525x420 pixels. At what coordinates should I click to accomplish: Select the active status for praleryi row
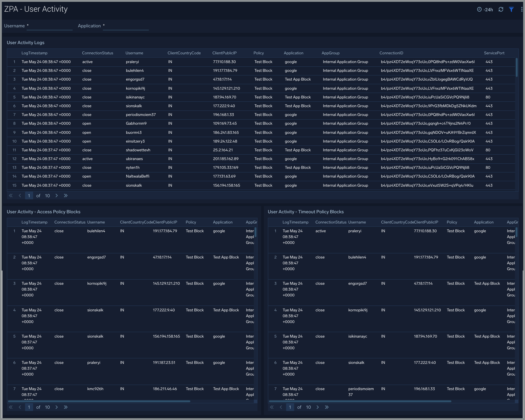[x=87, y=62]
